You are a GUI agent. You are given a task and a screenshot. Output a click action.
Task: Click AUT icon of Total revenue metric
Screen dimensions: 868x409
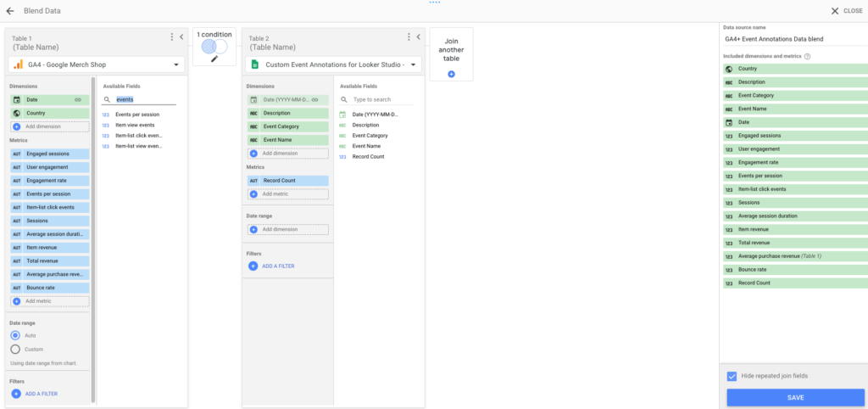pos(17,261)
